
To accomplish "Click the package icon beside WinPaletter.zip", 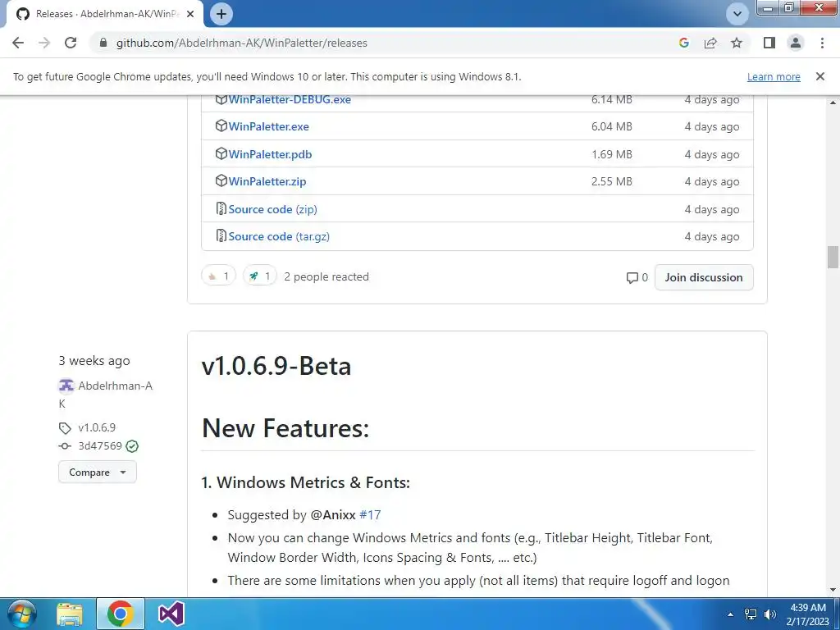I will pos(221,181).
